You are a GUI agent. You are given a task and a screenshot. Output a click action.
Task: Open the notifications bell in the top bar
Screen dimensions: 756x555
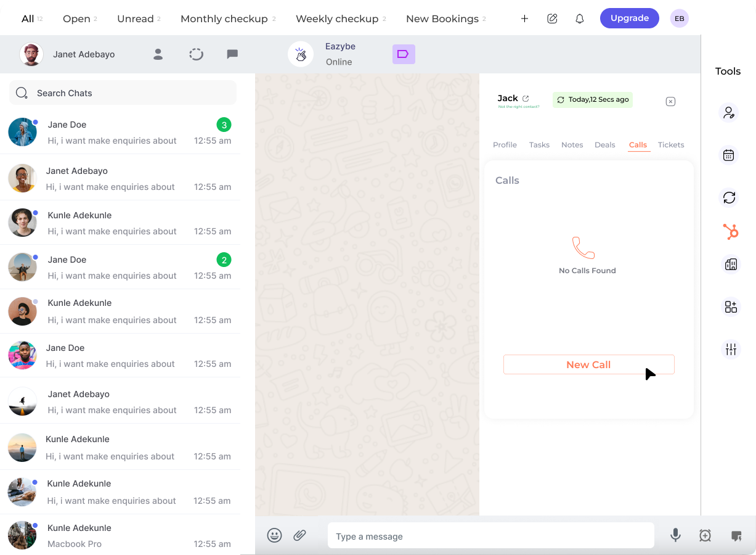[579, 18]
